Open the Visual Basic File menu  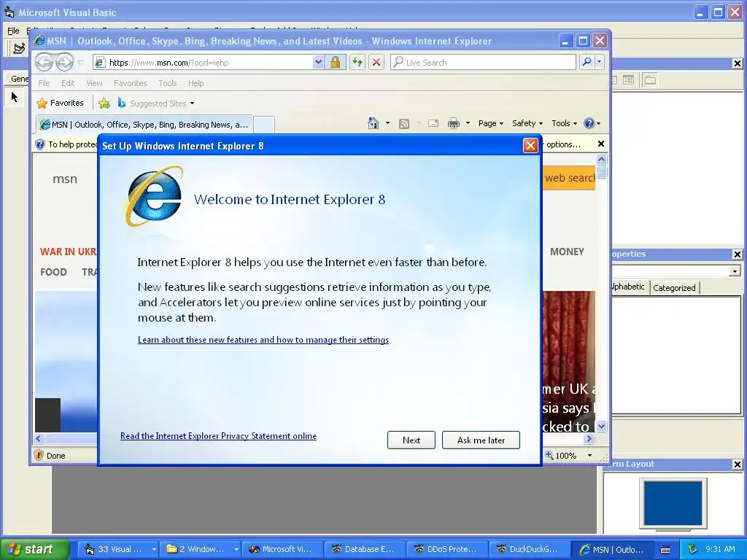click(x=13, y=31)
